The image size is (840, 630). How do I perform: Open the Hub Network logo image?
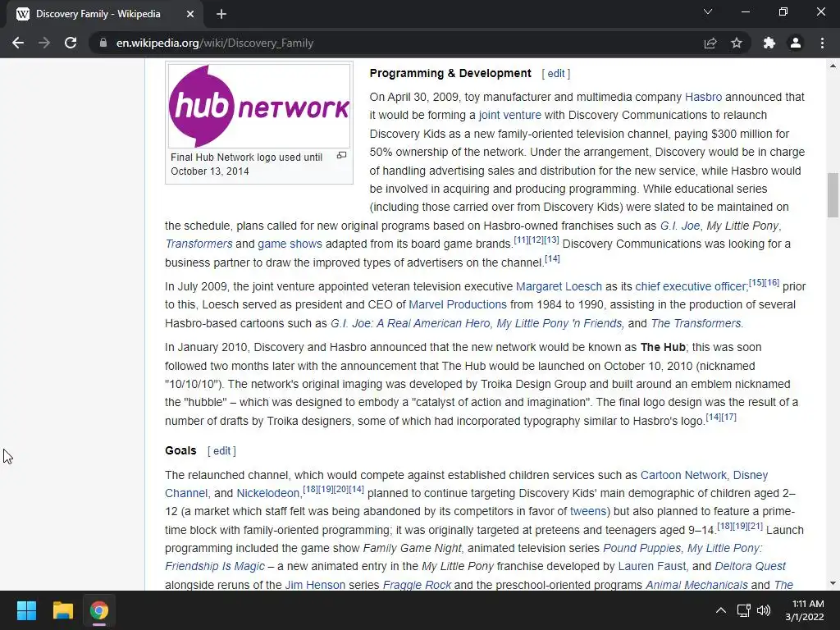tap(259, 106)
